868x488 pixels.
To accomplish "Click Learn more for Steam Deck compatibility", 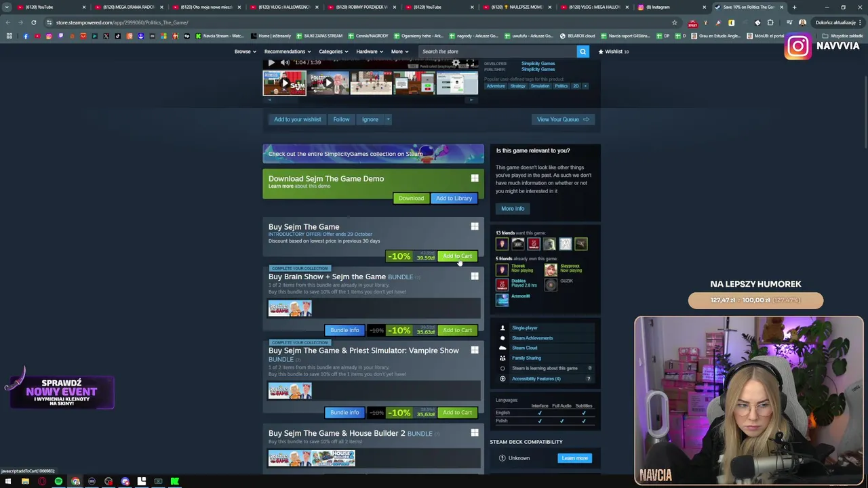I will (x=574, y=458).
